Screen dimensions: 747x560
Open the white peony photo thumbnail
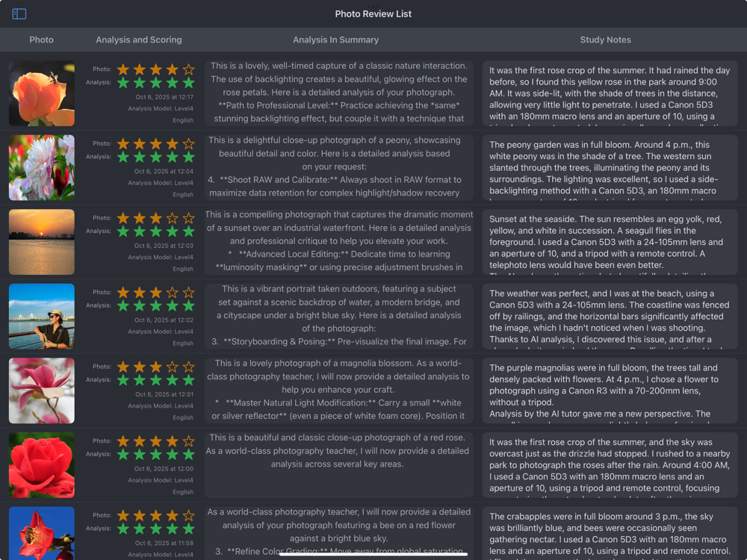(41, 167)
